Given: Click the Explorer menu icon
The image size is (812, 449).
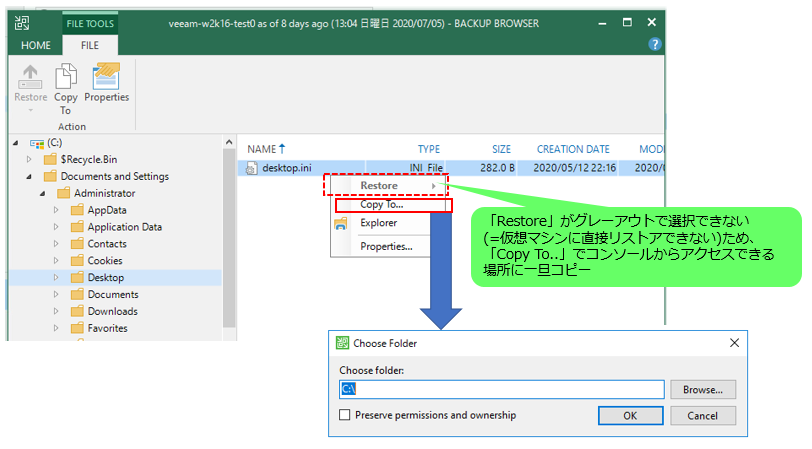Looking at the screenshot, I should pos(341,223).
